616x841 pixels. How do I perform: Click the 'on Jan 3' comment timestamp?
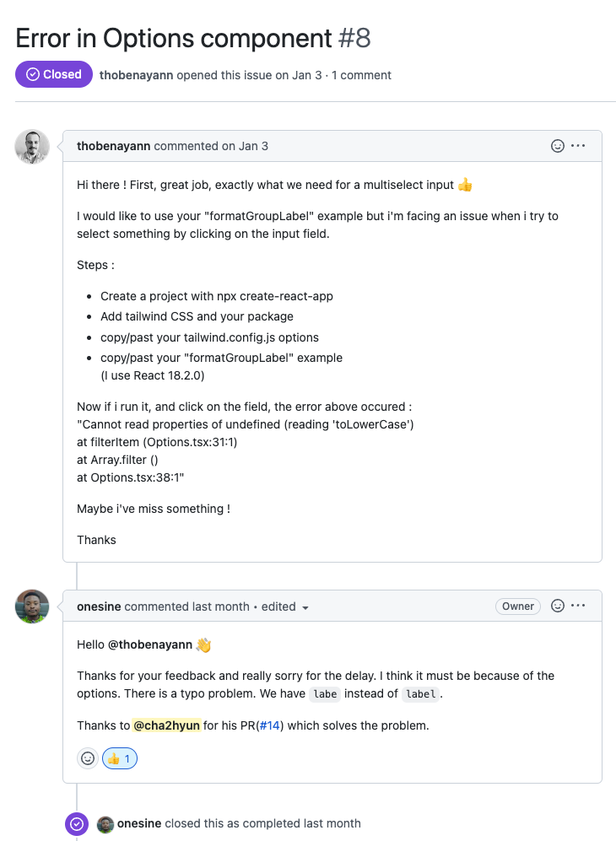pos(245,146)
